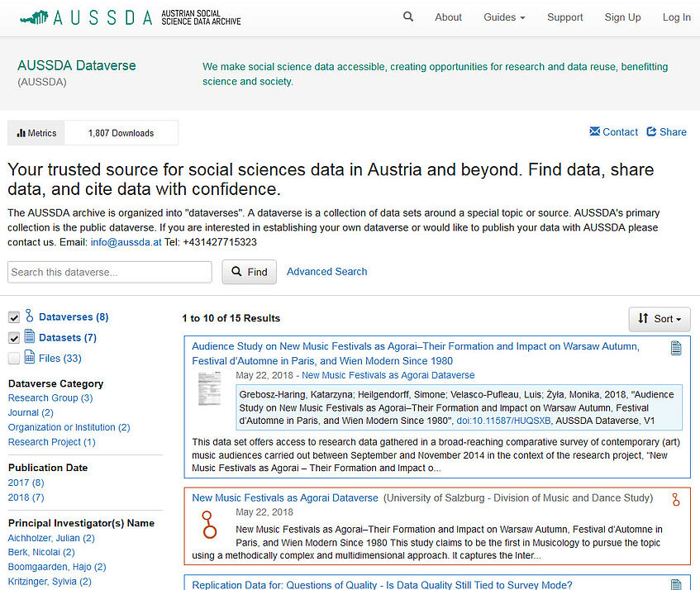This screenshot has width=700, height=590.
Task: Click the '1 to 10 of 15 Results' text
Action: point(231,318)
